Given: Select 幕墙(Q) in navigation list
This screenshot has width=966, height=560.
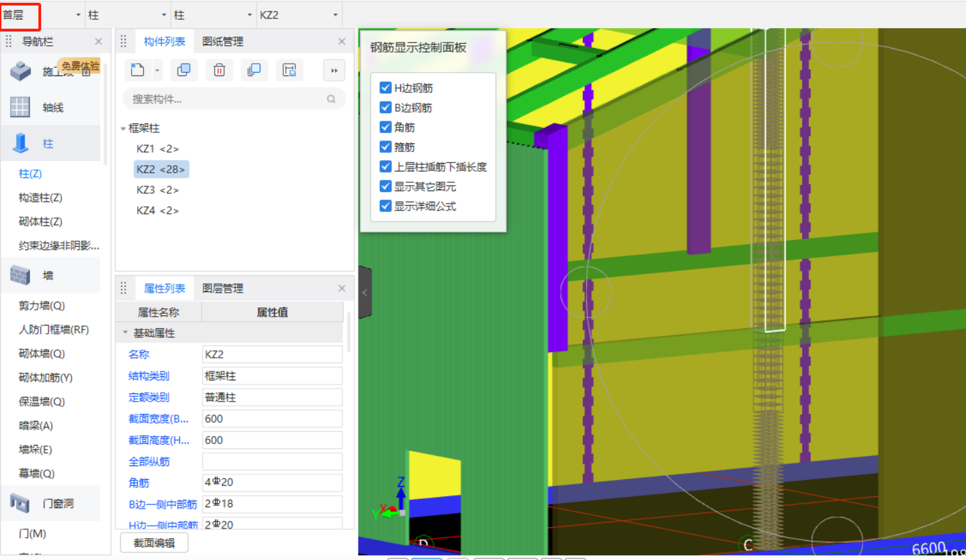Looking at the screenshot, I should (x=36, y=474).
